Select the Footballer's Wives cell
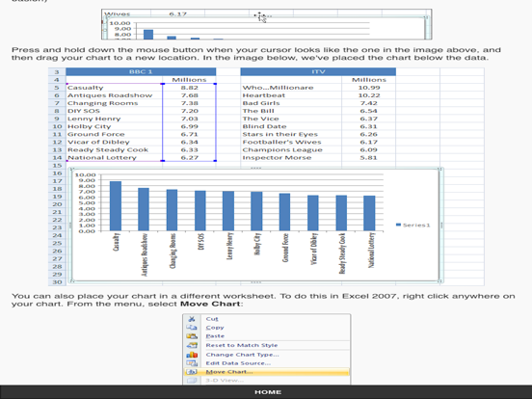 click(x=291, y=143)
